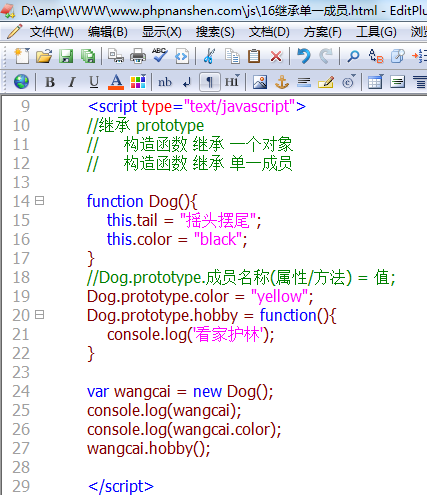Redo the last undone edit
427x495 pixels.
326,56
